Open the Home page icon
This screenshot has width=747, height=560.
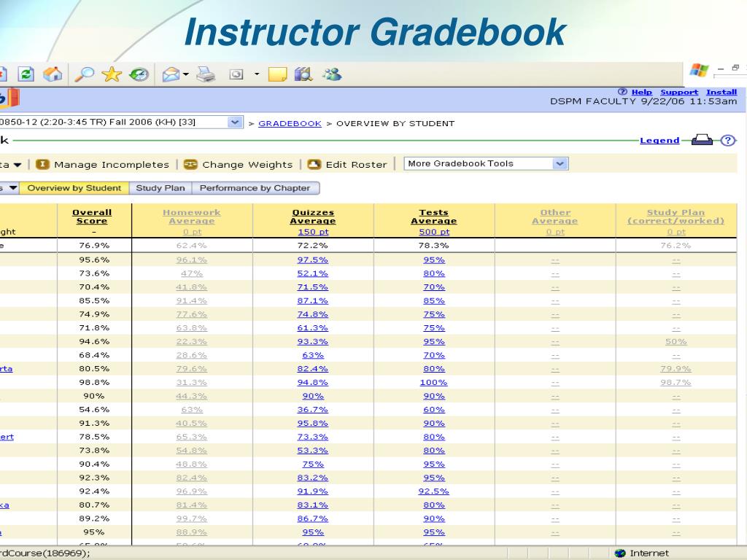53,74
